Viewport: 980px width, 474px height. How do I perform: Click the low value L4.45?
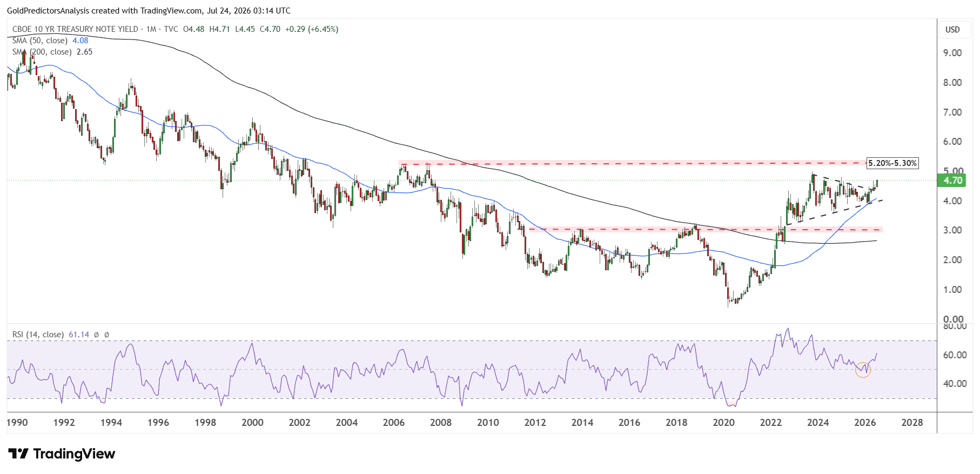tap(245, 29)
